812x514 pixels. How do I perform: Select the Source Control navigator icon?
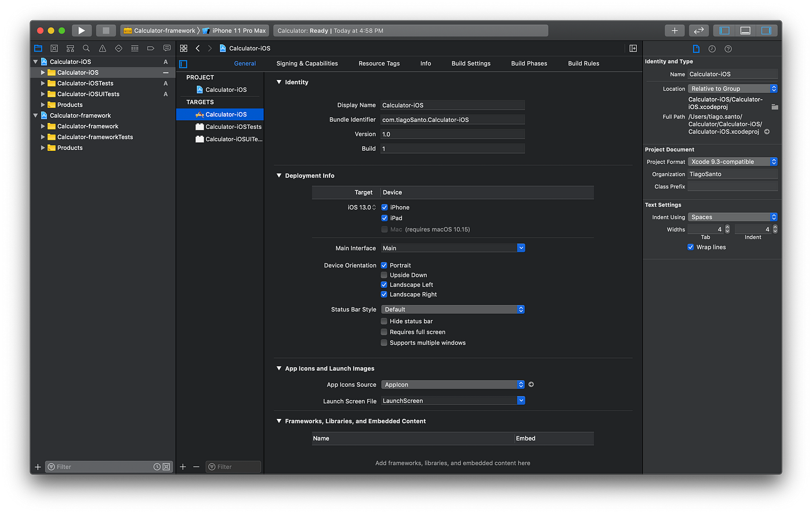click(54, 48)
